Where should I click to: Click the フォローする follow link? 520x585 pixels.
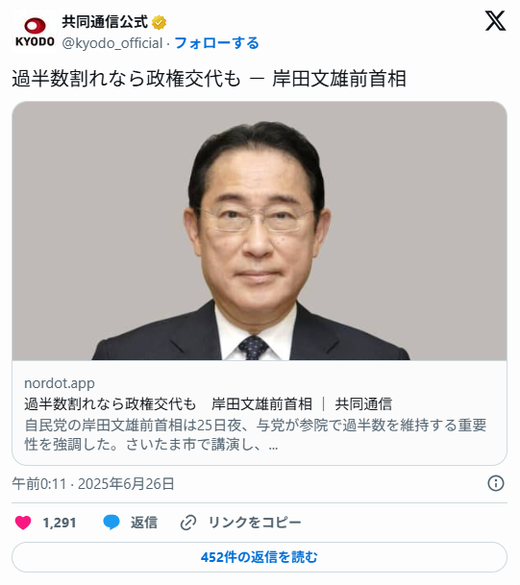click(217, 43)
